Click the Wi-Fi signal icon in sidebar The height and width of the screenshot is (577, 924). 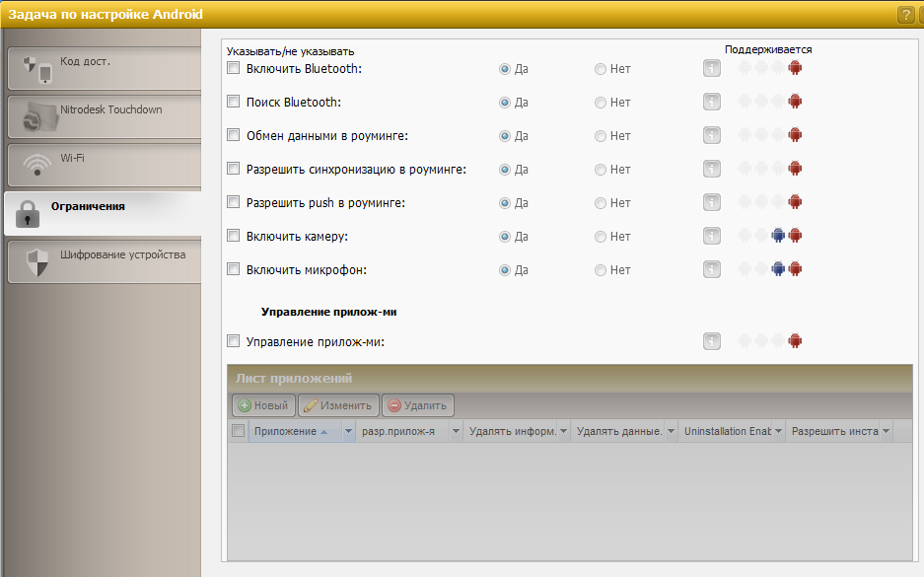click(37, 165)
